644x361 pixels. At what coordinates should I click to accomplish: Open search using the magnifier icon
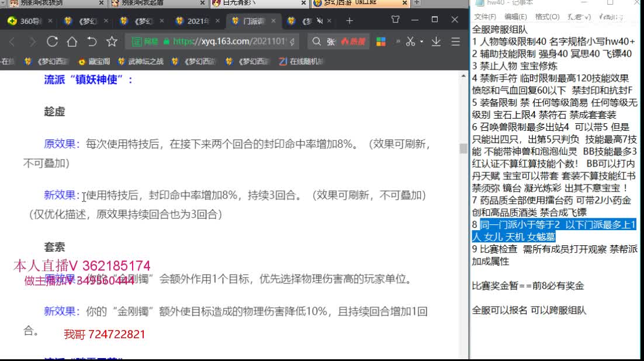(316, 41)
